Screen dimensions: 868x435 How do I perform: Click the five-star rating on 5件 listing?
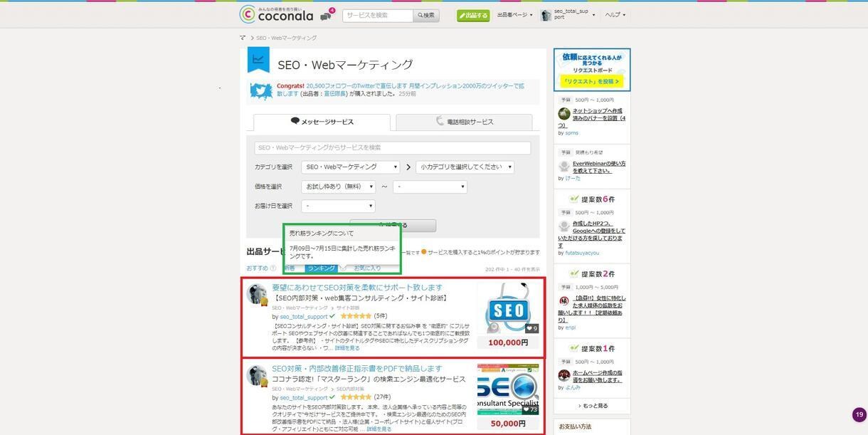tap(356, 316)
